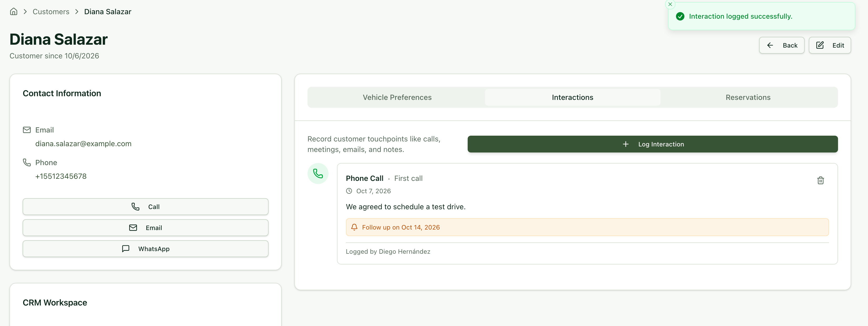This screenshot has width=868, height=326.
Task: Click the 'We agreed to schedule a test drive.' note
Action: 405,207
